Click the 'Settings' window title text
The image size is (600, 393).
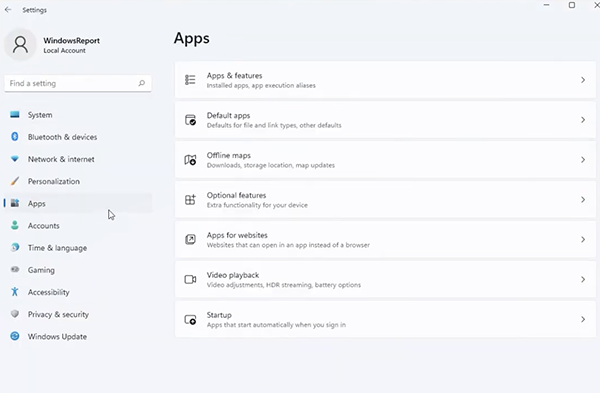coord(34,10)
